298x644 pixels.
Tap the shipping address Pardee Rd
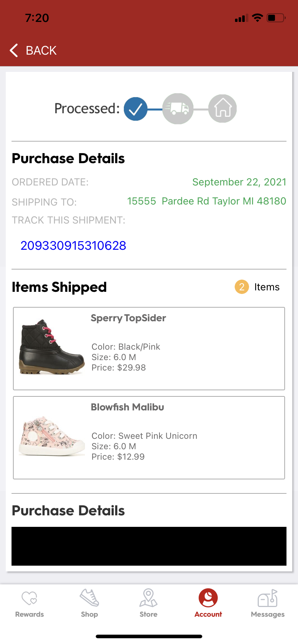pos(207,201)
